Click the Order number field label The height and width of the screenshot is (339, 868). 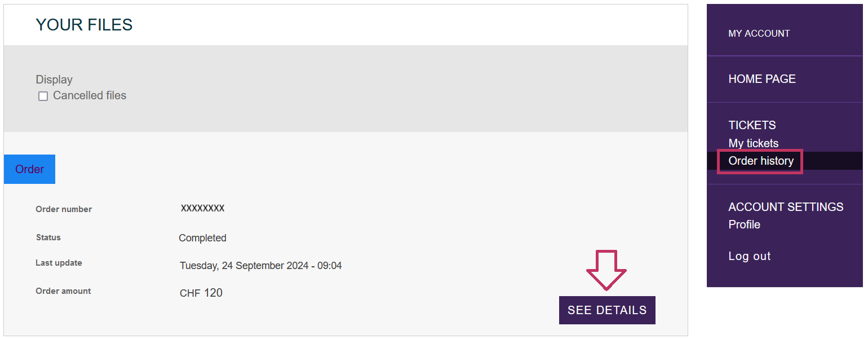tap(64, 209)
